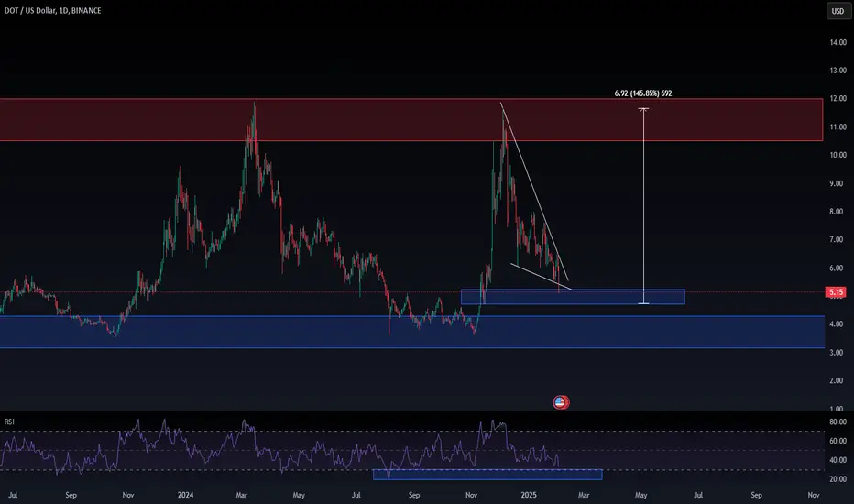The image size is (854, 504).
Task: Click the vertical price range measurement line
Action: point(644,206)
